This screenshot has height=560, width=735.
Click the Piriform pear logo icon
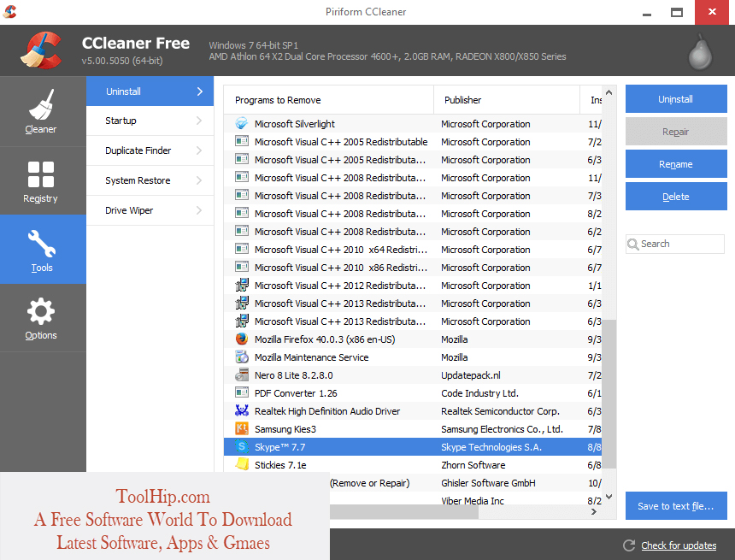(x=700, y=51)
